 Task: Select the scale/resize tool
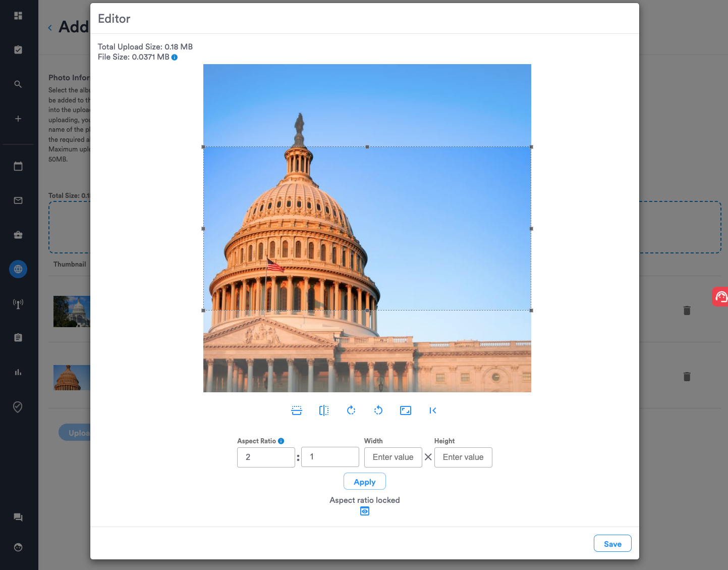tap(406, 410)
